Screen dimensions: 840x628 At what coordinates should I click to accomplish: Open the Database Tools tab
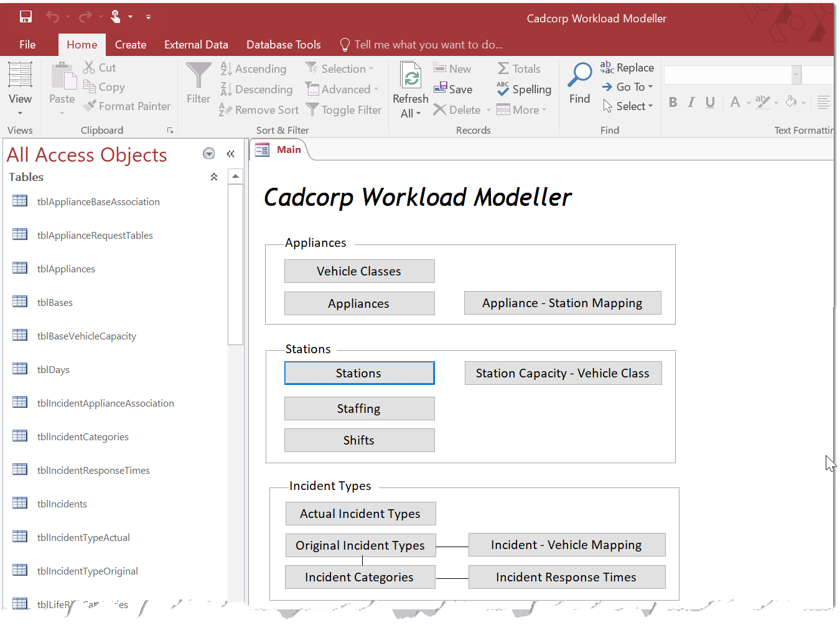coord(284,44)
